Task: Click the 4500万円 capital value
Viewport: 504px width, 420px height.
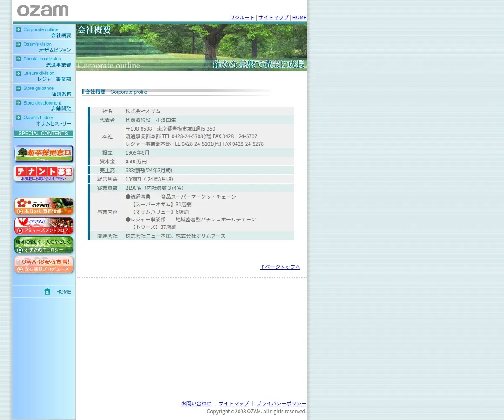Action: coord(136,162)
